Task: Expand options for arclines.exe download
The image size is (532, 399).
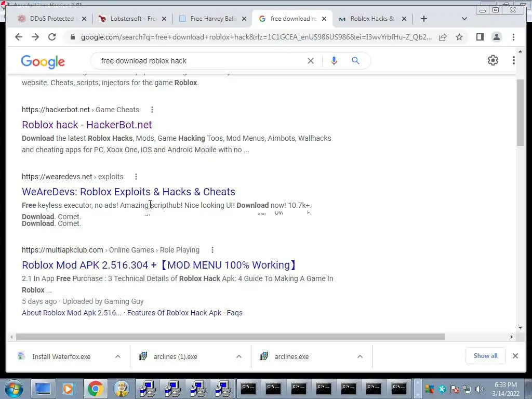Action: click(x=360, y=356)
